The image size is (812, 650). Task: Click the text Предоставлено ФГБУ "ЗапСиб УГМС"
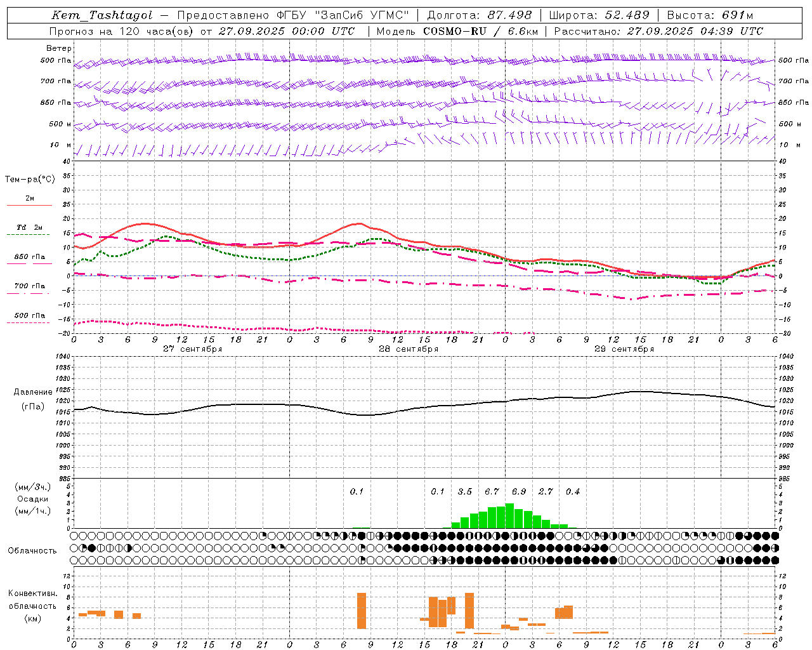click(x=293, y=16)
